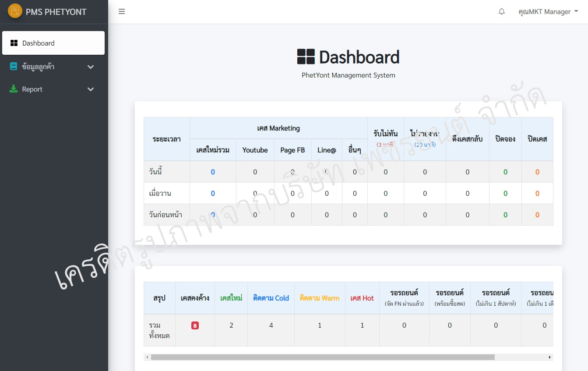588x371 pixels.
Task: Click the เมื่อวาน row label
Action: click(160, 193)
